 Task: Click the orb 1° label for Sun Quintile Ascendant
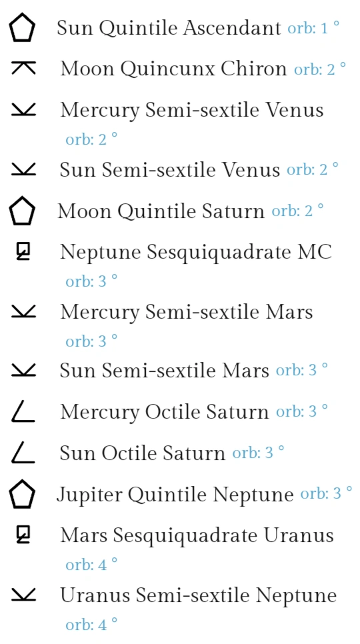pos(313,29)
